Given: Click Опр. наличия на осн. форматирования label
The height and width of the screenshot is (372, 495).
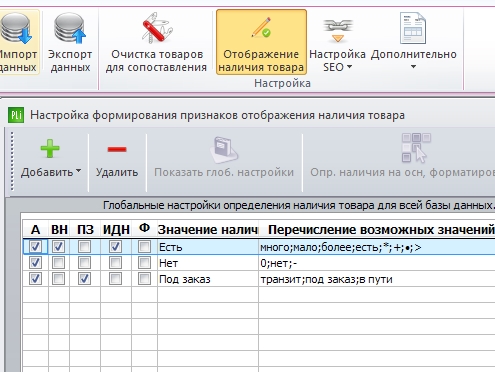Looking at the screenshot, I should click(x=402, y=172).
